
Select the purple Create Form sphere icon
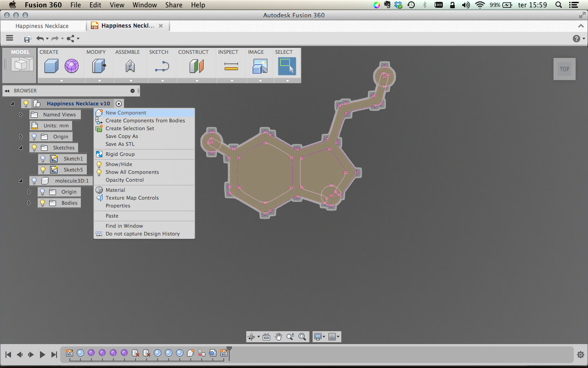click(x=71, y=67)
